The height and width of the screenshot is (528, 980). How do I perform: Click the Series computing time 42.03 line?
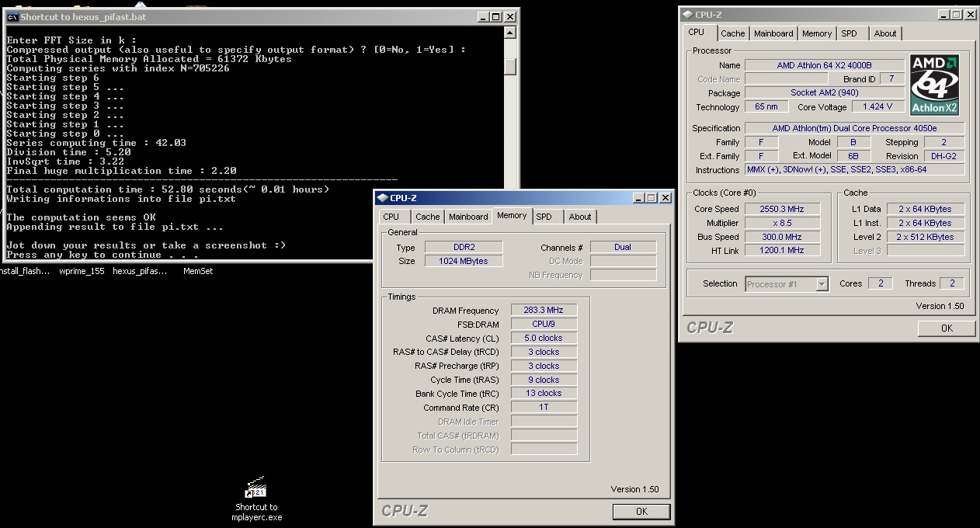[x=96, y=143]
